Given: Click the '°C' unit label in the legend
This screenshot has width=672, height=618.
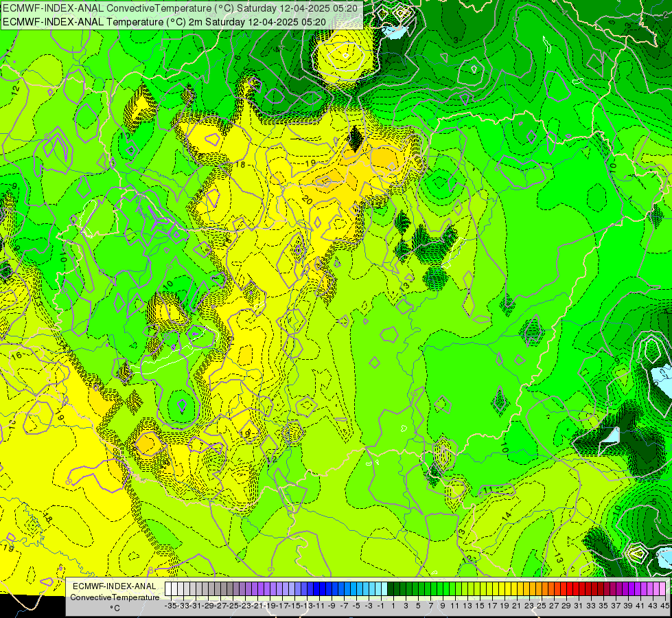Looking at the screenshot, I should coord(115,608).
